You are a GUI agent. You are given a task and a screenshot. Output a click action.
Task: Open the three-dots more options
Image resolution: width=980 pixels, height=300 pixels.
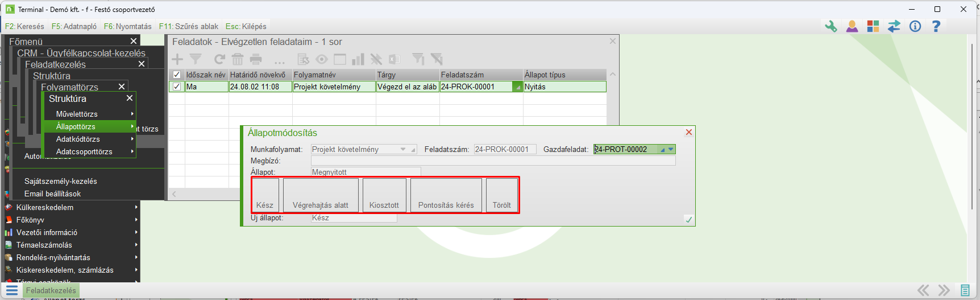(x=279, y=61)
